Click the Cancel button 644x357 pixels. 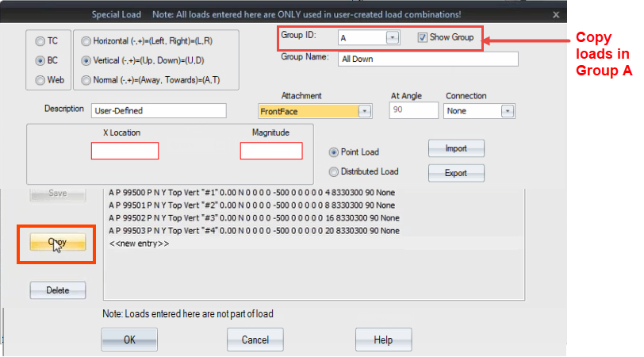click(x=255, y=340)
